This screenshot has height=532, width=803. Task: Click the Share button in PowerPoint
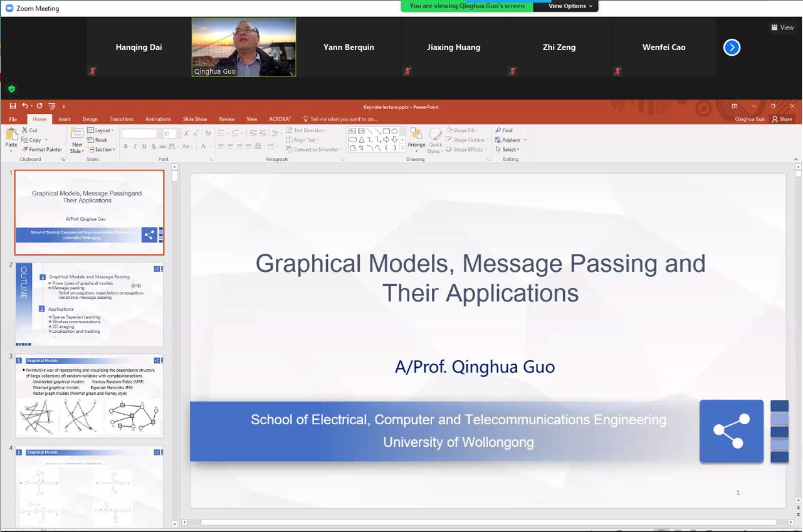[782, 119]
